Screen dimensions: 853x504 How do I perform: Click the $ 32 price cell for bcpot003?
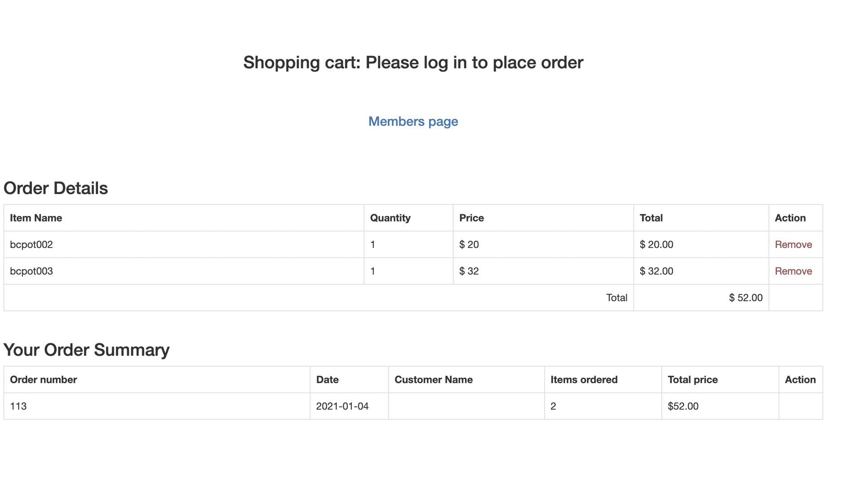click(469, 271)
